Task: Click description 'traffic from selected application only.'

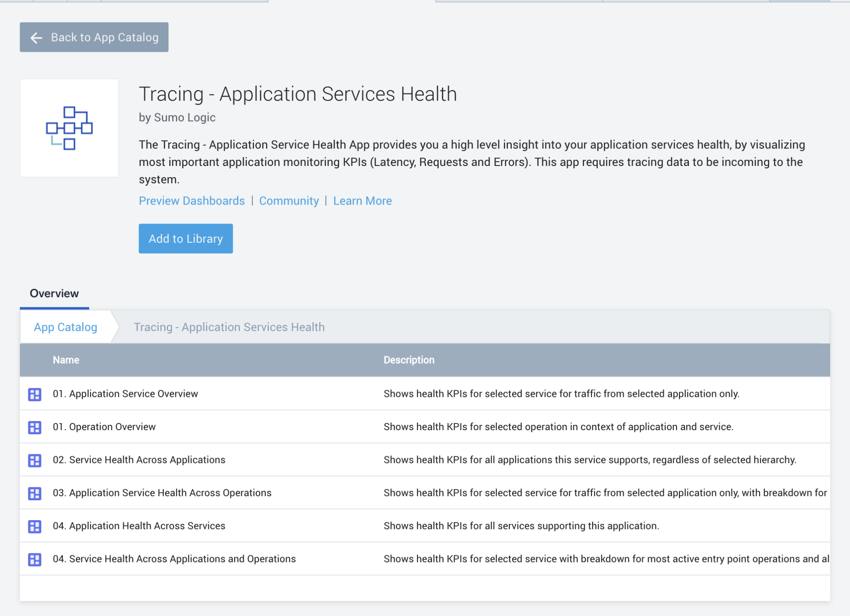Action: pos(562,394)
